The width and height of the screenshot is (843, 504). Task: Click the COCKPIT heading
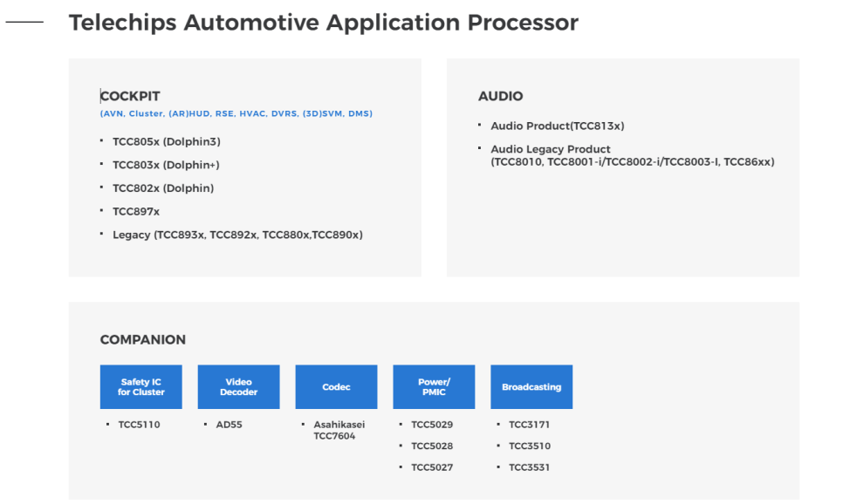pos(130,96)
